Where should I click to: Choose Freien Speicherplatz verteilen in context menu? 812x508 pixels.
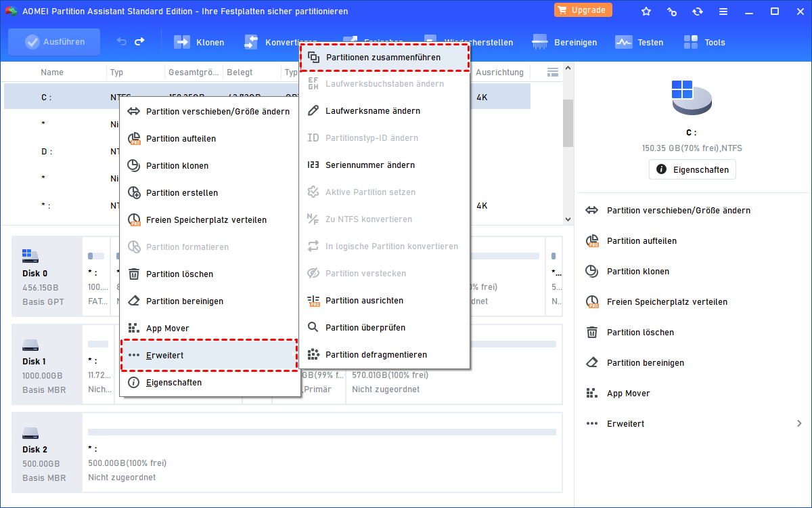point(210,220)
